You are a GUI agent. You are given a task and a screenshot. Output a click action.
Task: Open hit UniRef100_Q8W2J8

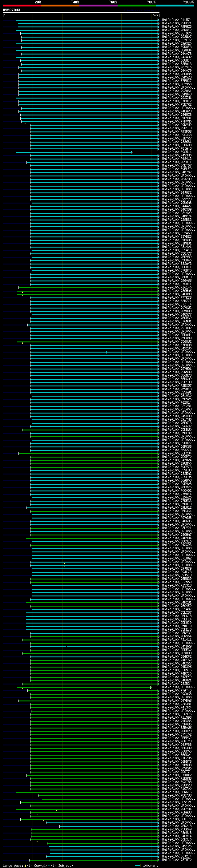coord(177,826)
